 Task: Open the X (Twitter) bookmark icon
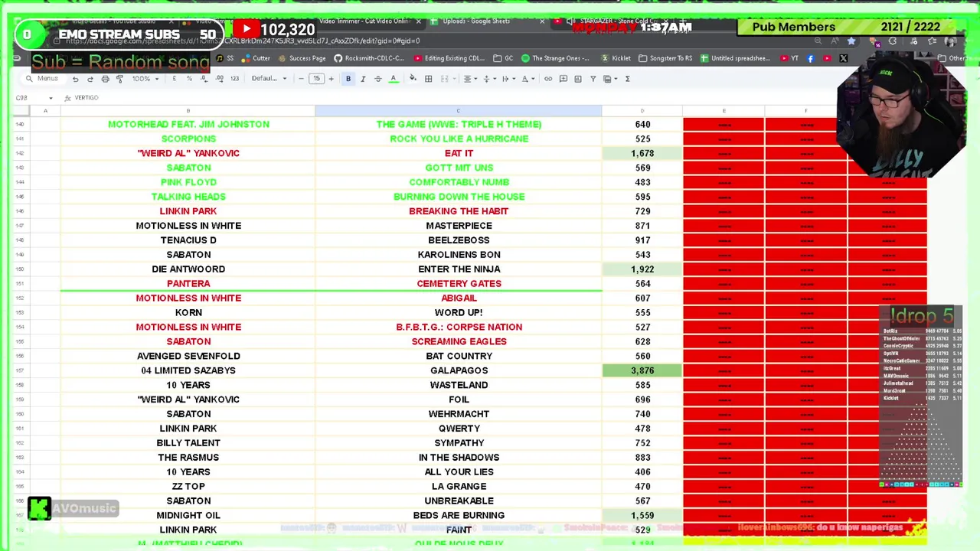pos(843,58)
